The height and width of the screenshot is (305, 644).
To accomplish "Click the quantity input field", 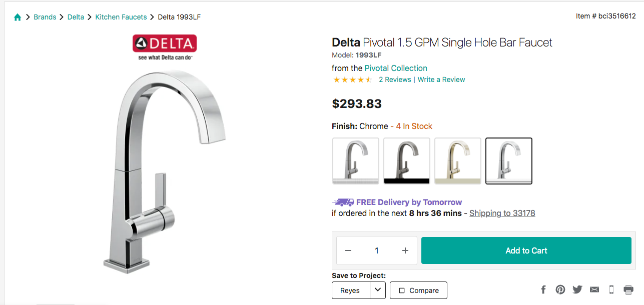I will 377,250.
